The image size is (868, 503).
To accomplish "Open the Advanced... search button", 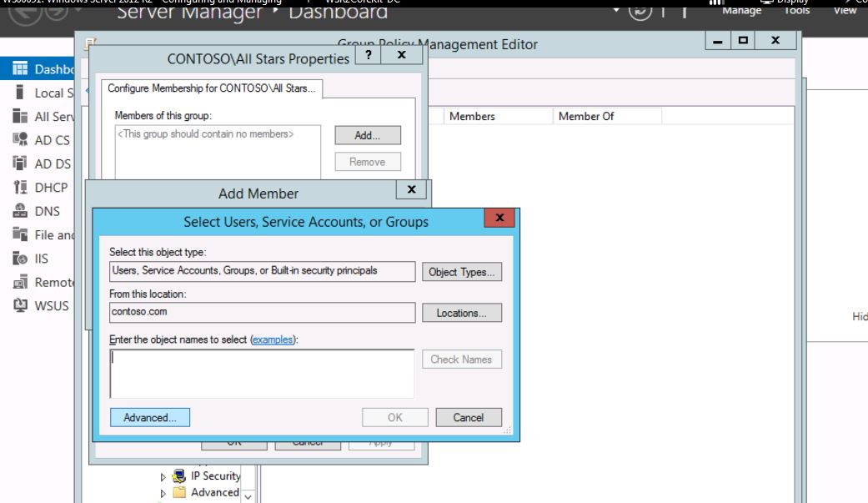I will [x=150, y=418].
